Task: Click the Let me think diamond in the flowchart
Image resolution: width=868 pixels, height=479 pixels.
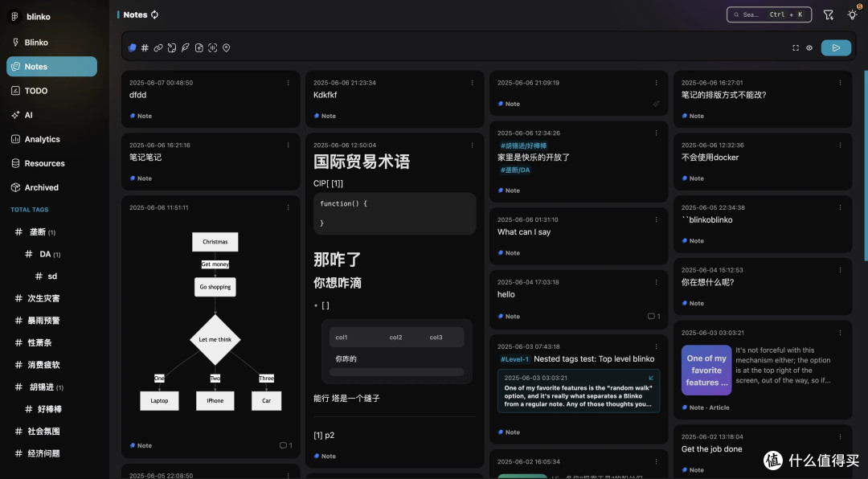Action: (x=215, y=339)
